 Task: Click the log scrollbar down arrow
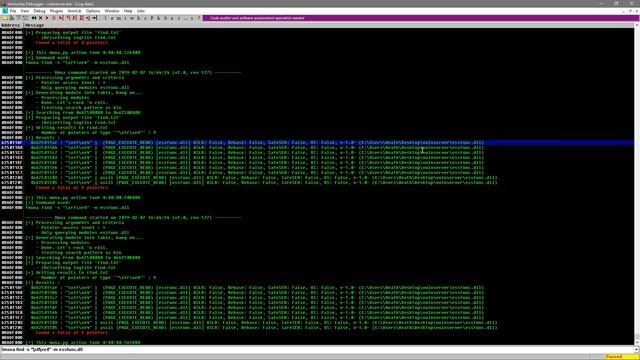[636, 342]
